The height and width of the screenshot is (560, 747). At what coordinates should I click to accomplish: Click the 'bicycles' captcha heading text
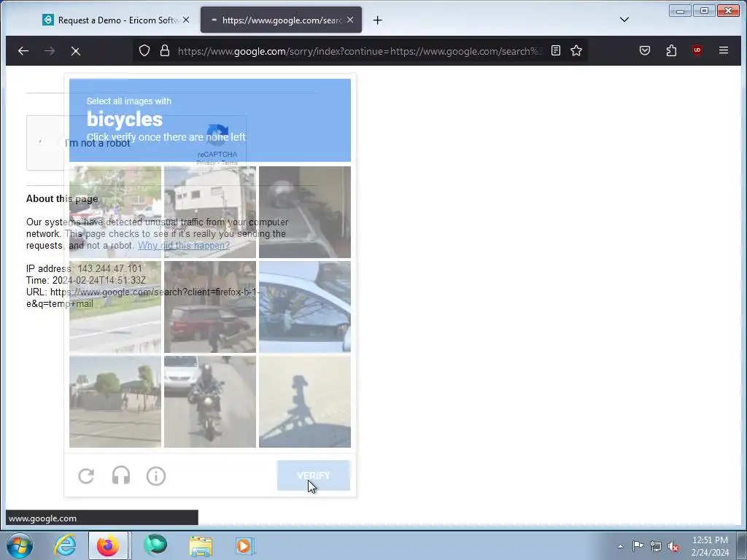(124, 119)
